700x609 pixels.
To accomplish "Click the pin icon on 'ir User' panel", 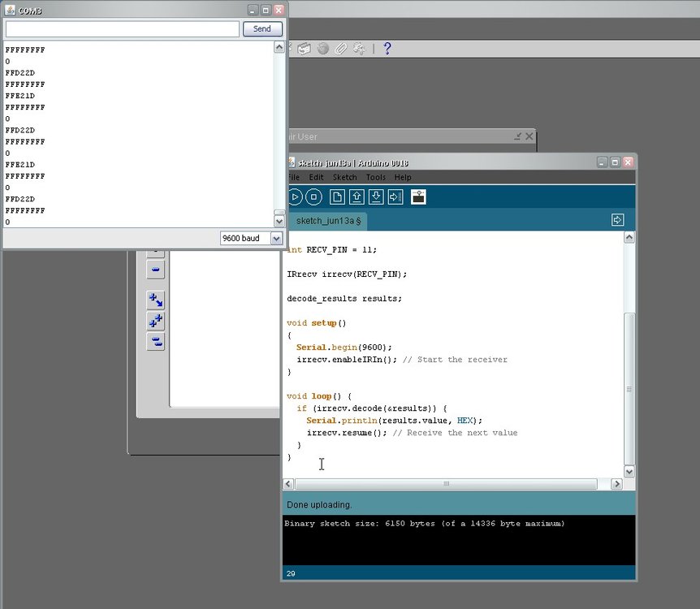I will point(517,136).
